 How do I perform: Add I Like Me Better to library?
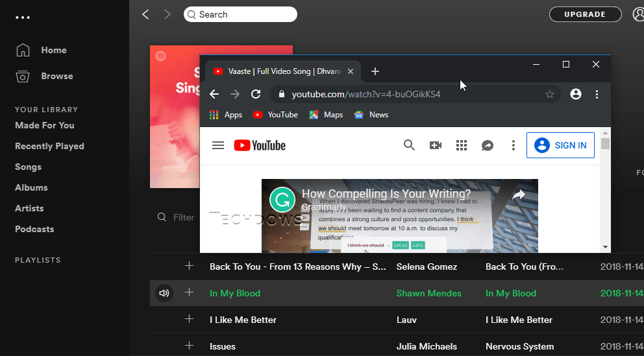[x=189, y=318]
